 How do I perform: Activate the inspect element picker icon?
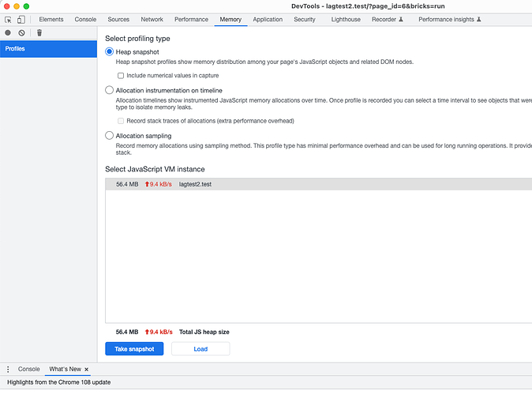click(9, 19)
